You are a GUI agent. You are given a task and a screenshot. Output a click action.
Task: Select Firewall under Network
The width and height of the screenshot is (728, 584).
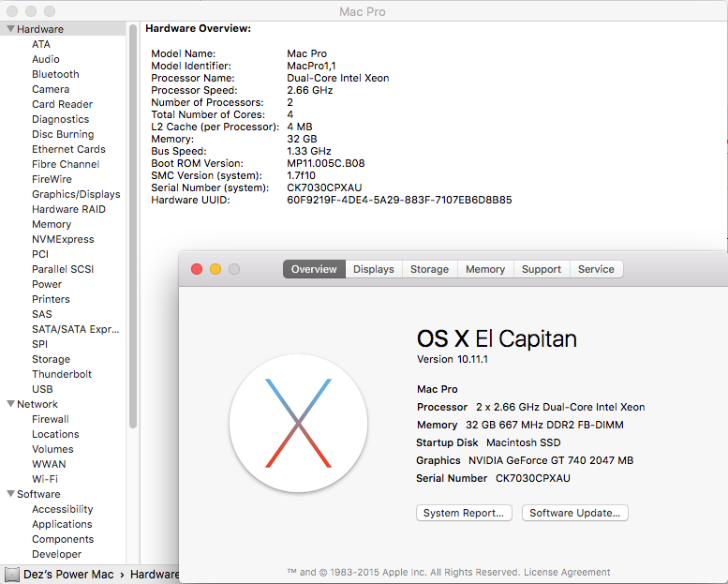tap(51, 419)
